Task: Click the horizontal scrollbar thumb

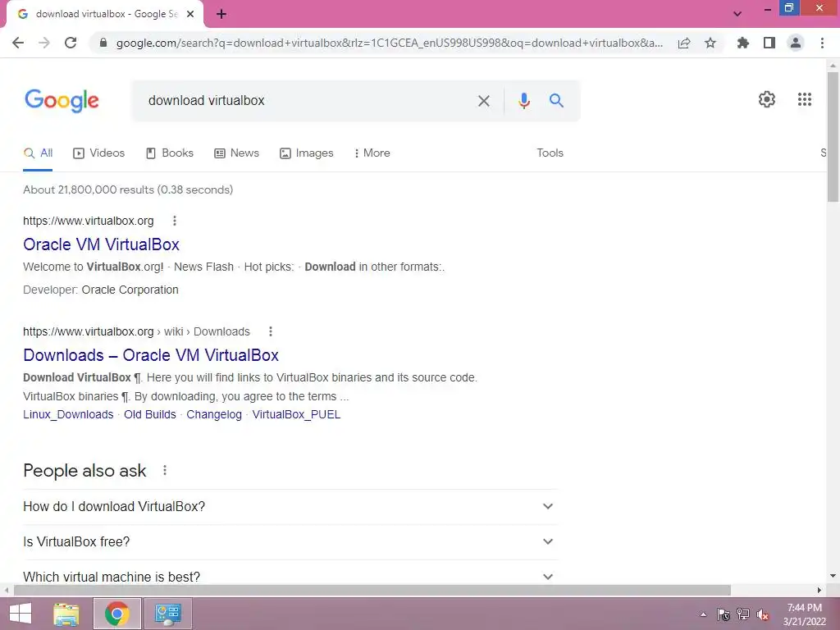Action: [x=372, y=591]
